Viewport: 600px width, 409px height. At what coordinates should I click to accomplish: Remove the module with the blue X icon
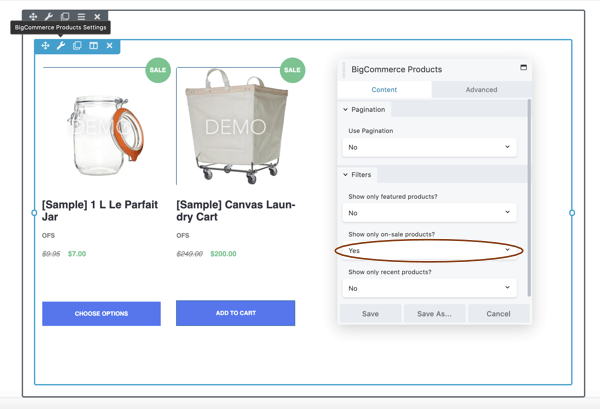click(x=109, y=46)
